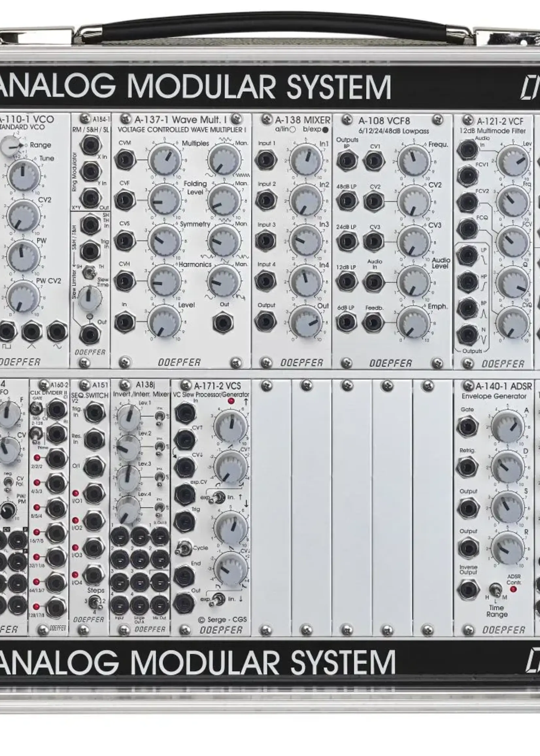Adjust the Lev.1 knob on A138j
This screenshot has width=540, height=756.
click(x=129, y=417)
